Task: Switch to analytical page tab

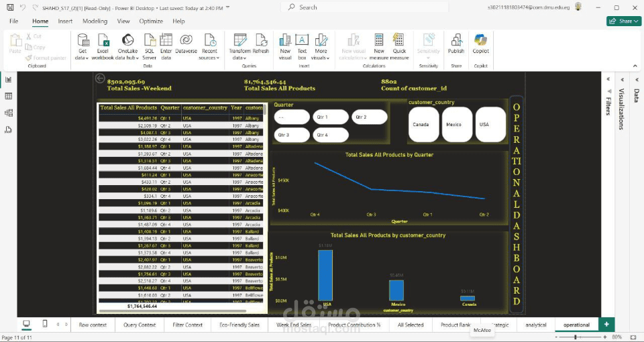Action: (x=536, y=325)
